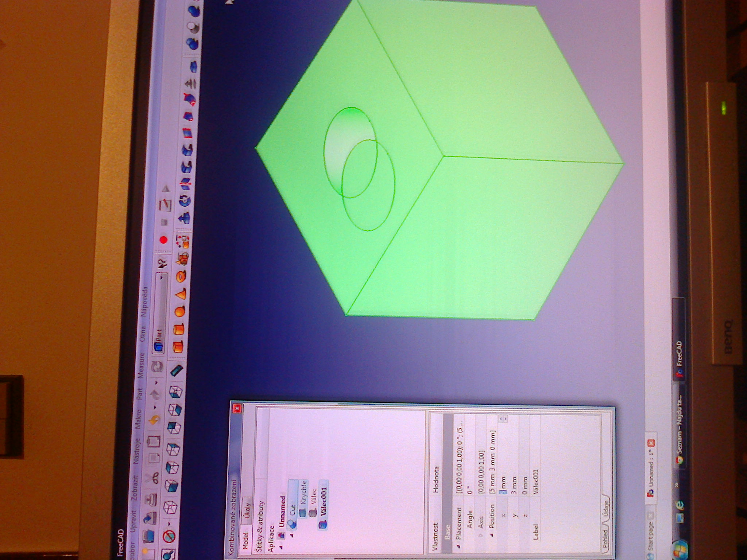Select Krychle in the model tree

click(x=303, y=493)
